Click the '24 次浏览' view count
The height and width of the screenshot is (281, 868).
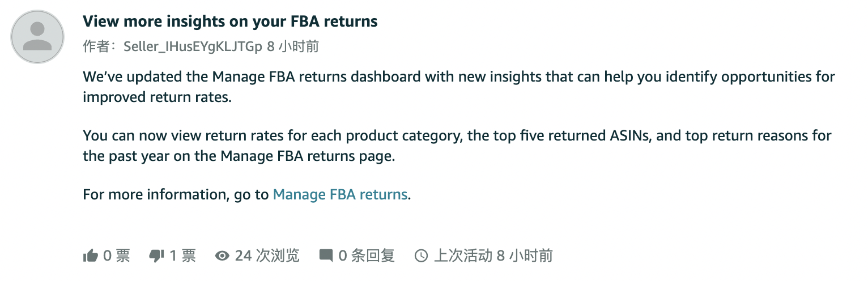(x=267, y=256)
